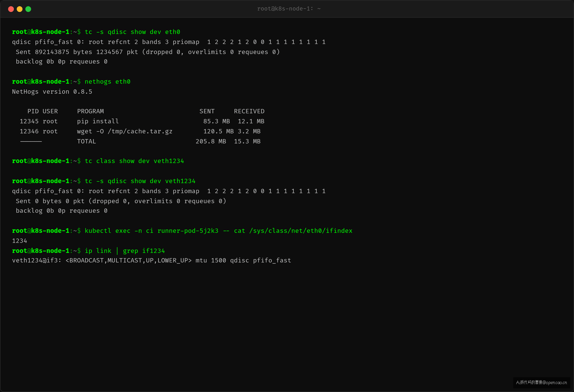This screenshot has height=392, width=574.
Task: Click the 'tc -s qdisc show dev eth0' command
Action: [x=132, y=32]
